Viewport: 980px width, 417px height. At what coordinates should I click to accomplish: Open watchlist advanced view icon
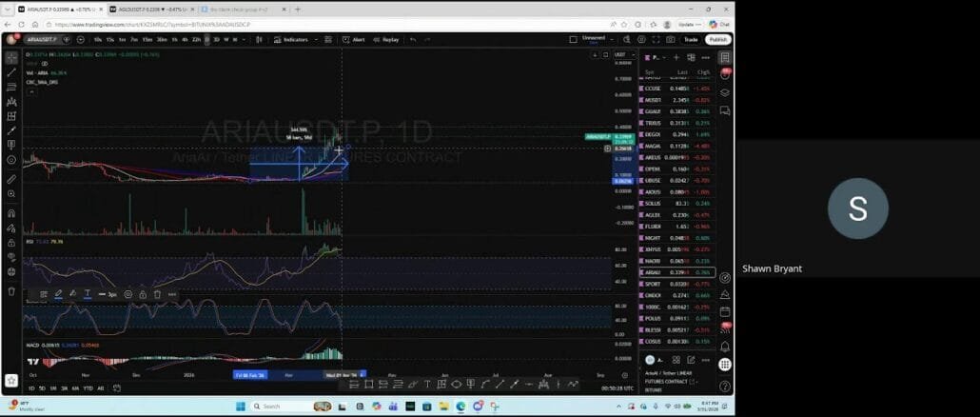coord(692,57)
